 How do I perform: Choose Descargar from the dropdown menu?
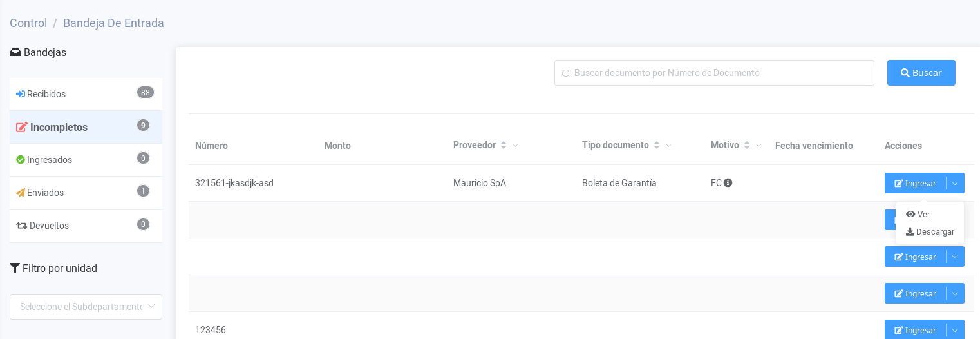[x=930, y=231]
